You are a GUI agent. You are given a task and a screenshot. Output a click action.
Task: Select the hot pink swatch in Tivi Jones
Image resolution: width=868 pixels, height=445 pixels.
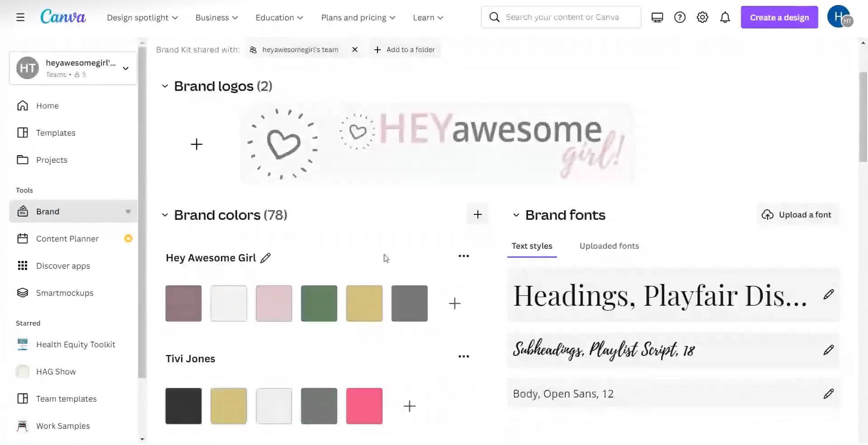tap(364, 406)
